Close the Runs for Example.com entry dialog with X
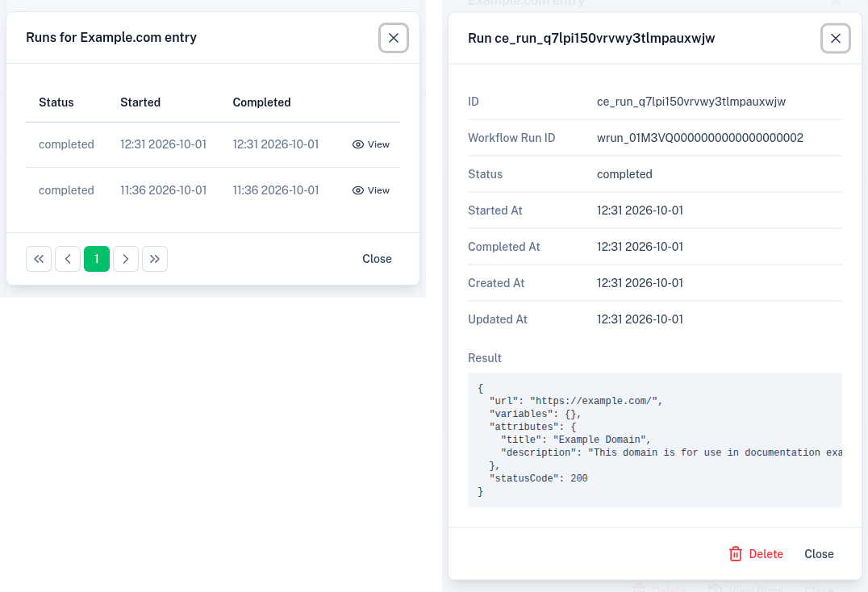This screenshot has width=868, height=592. (x=394, y=38)
